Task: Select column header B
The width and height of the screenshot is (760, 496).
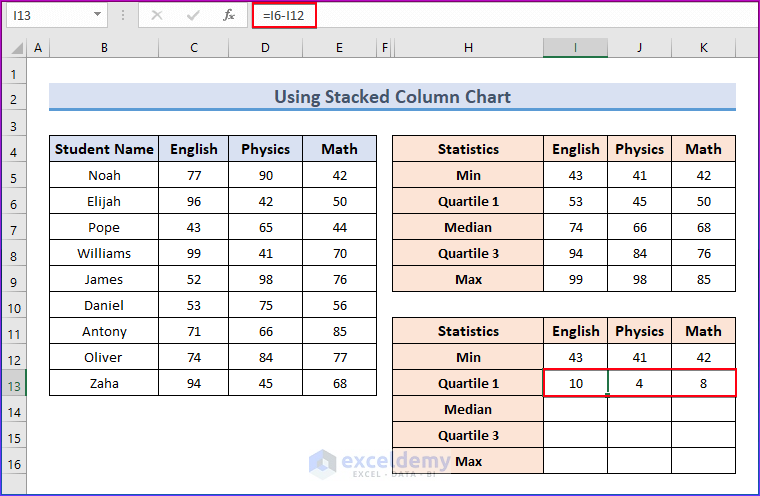Action: tap(104, 48)
